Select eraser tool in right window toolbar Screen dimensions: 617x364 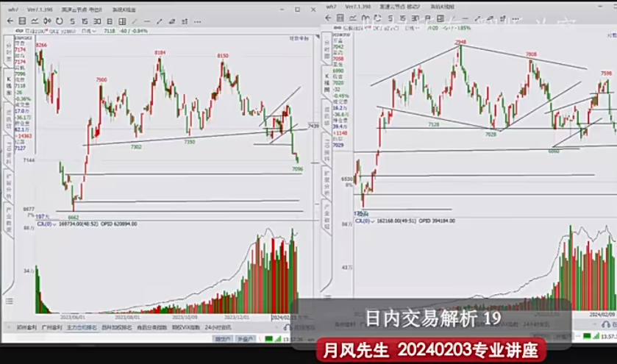click(x=490, y=18)
